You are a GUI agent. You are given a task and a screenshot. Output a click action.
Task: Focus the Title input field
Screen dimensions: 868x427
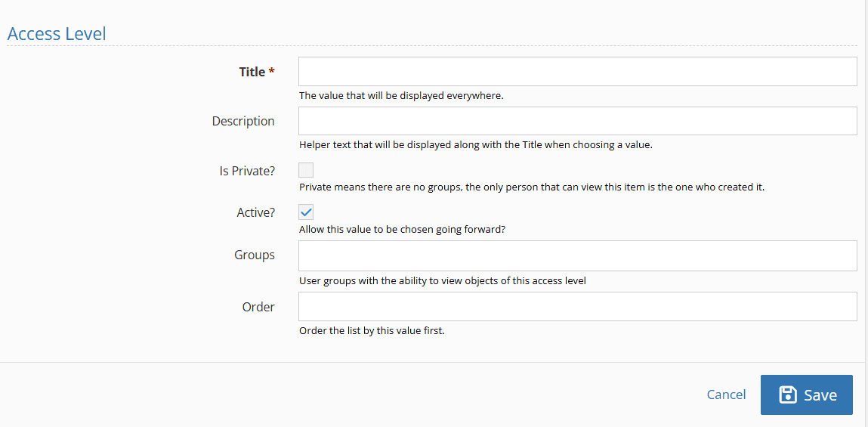[578, 71]
